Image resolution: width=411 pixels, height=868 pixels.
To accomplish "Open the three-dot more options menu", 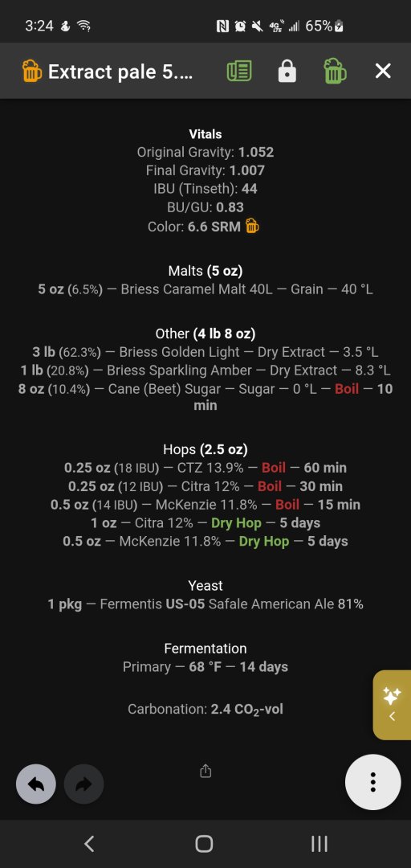I will coord(372,782).
